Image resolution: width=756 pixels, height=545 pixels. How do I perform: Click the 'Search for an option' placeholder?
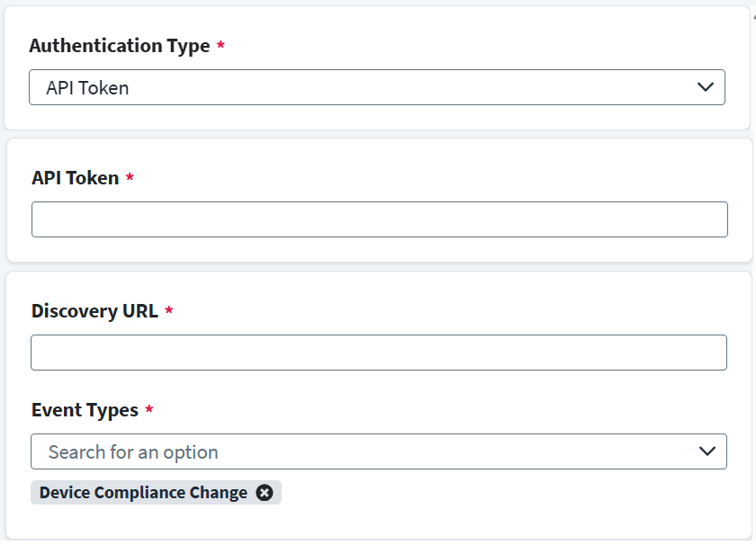point(133,452)
